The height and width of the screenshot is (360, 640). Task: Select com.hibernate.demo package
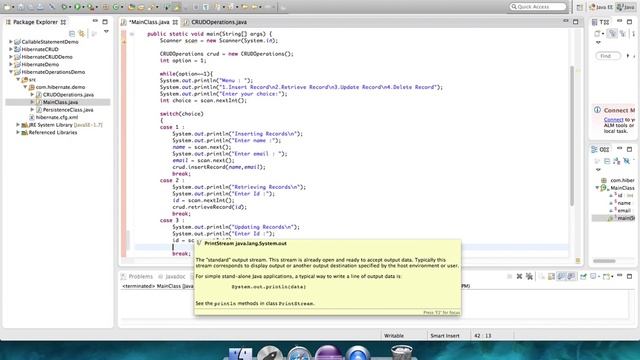tap(60, 87)
